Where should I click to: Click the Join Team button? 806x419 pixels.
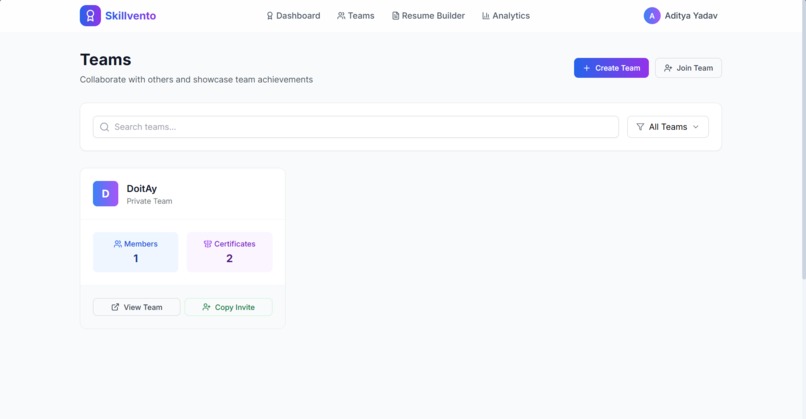click(x=688, y=68)
